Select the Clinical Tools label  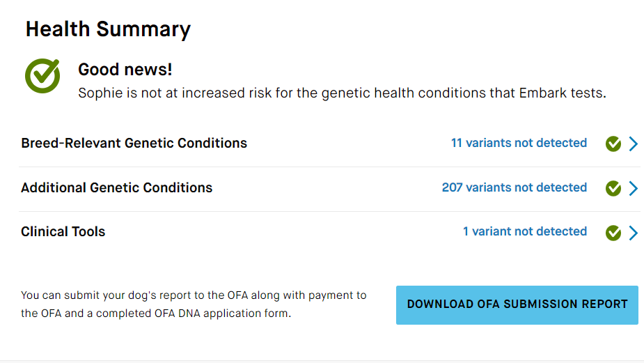pos(63,231)
